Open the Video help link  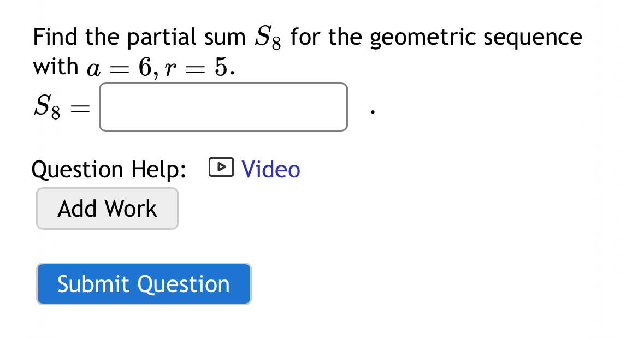tap(271, 169)
